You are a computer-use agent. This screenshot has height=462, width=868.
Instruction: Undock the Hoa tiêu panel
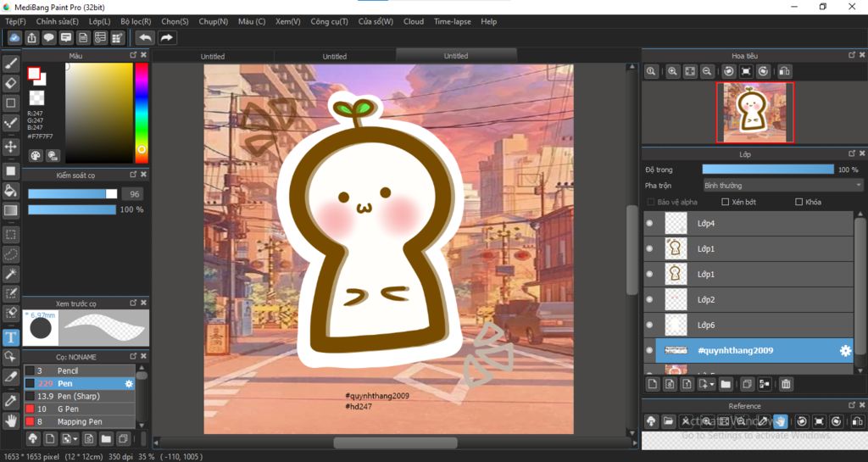point(852,55)
